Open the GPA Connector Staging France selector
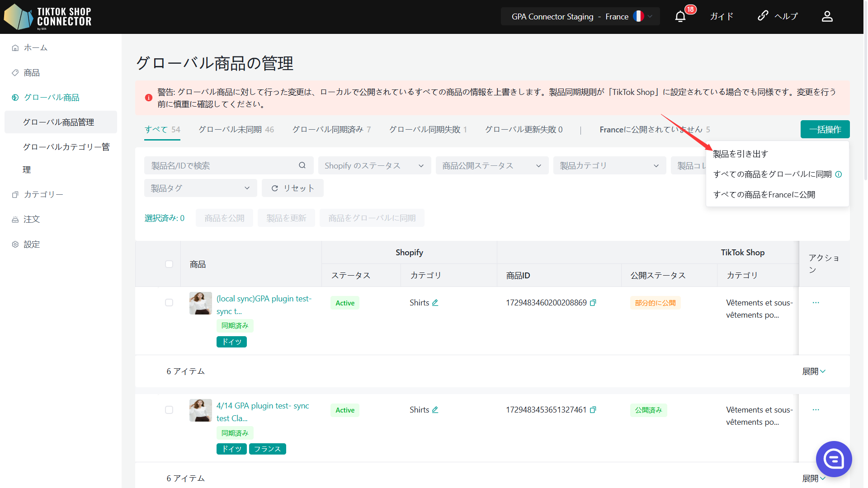Screen dimensions: 868x488 [x=580, y=17]
